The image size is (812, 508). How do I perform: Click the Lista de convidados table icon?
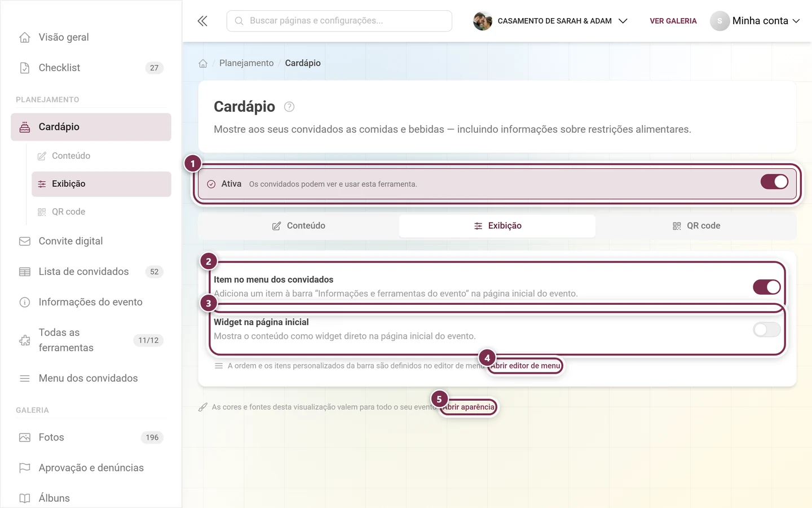pos(25,271)
